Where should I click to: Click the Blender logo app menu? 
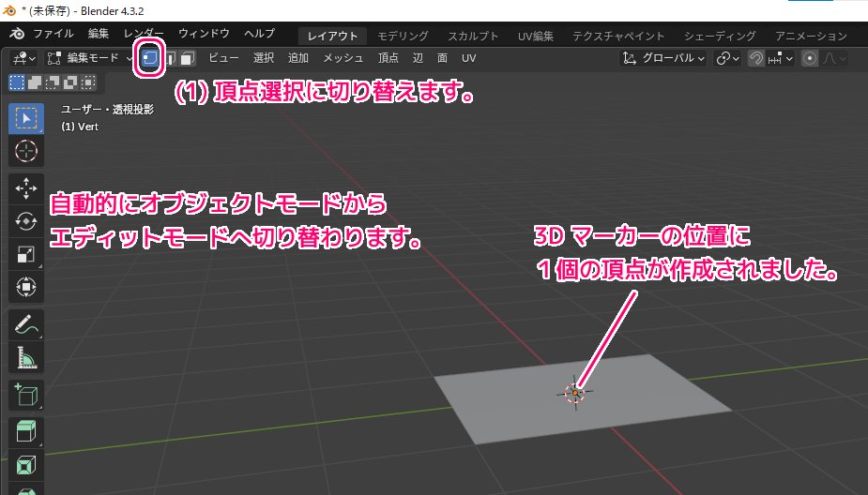[17, 34]
